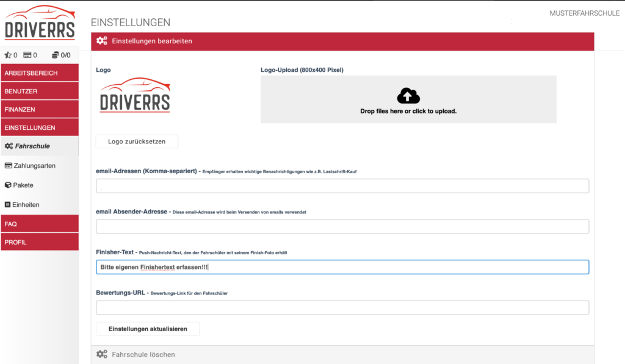The image size is (625, 364).
Task: Click the star counter icon
Action: (x=8, y=55)
